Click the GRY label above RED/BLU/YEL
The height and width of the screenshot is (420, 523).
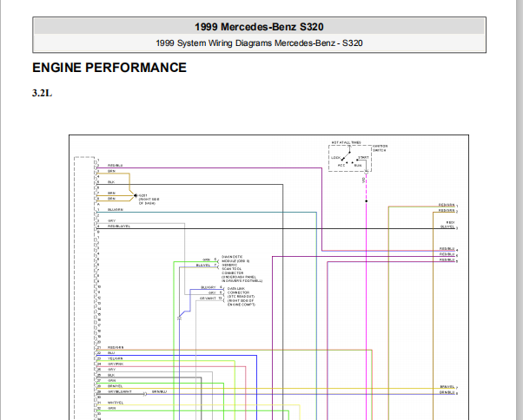(111, 220)
